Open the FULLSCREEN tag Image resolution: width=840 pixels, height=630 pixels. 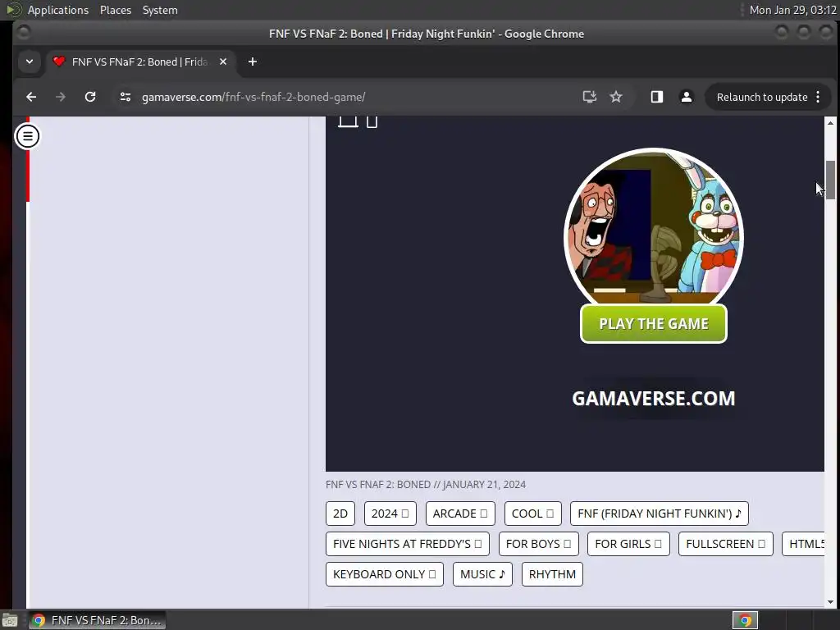(x=726, y=544)
